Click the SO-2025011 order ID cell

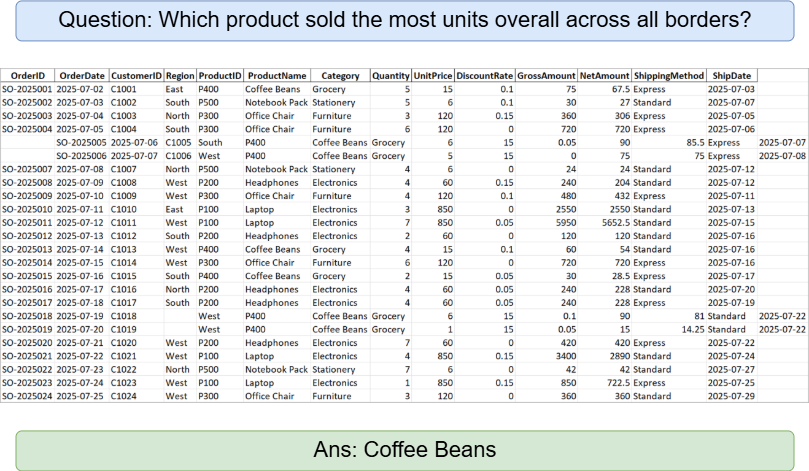coord(28,222)
